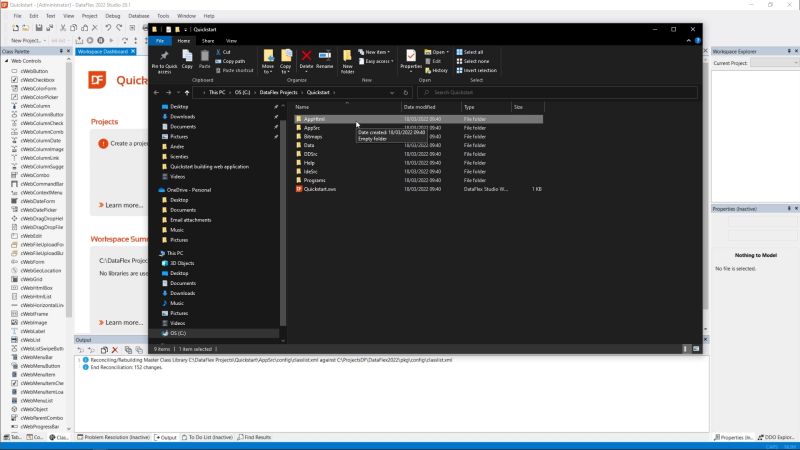Click Select none in Explorer ribbon
The image size is (800, 450).
click(x=472, y=61)
